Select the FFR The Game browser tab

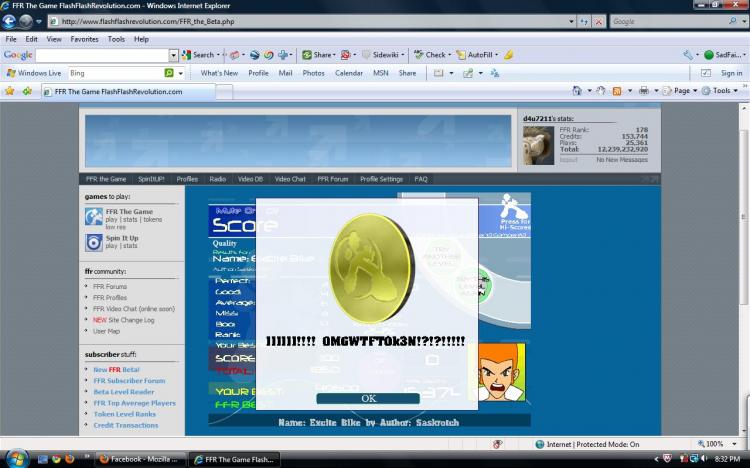coord(128,92)
